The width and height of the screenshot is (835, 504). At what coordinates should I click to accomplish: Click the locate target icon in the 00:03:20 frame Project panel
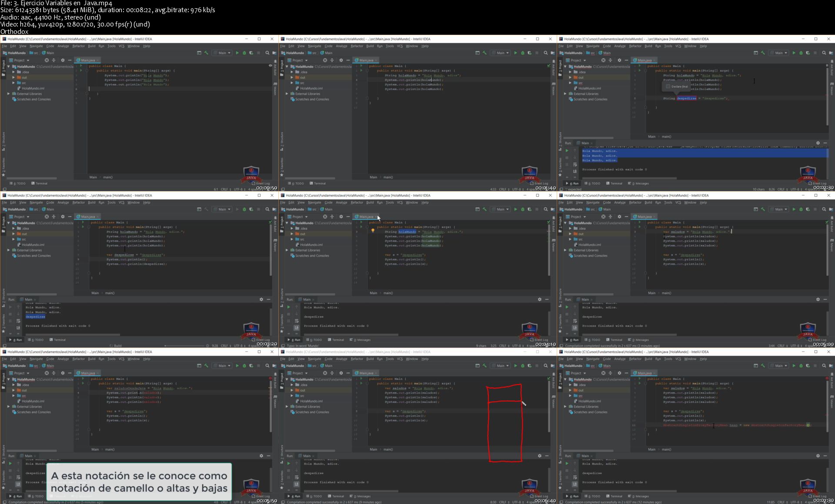coord(47,217)
